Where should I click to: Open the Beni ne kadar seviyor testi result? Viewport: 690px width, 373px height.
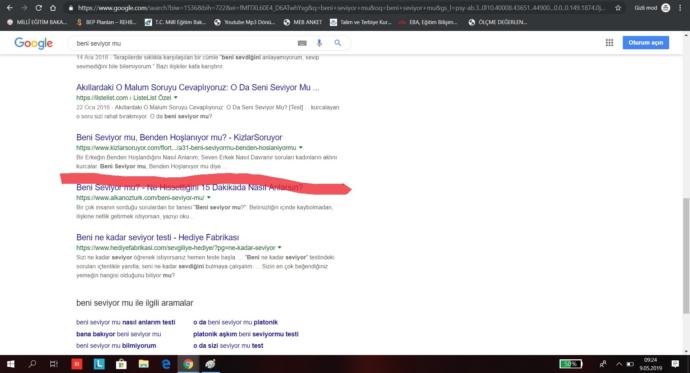(158, 238)
